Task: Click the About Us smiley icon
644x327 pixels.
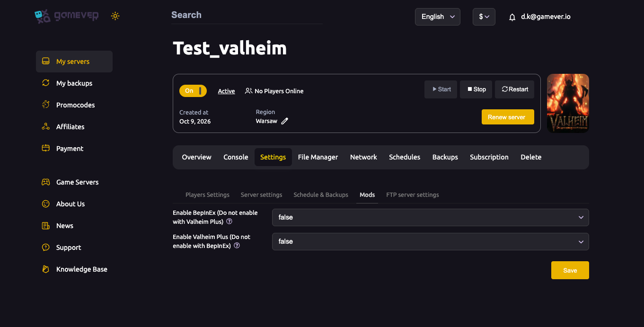Action: (46, 203)
